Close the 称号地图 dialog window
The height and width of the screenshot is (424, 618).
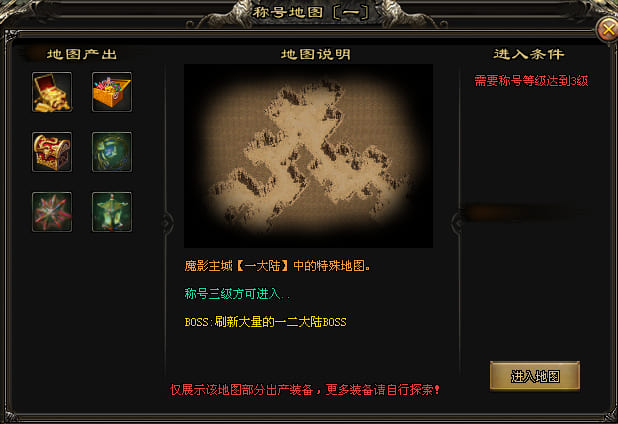(x=607, y=30)
